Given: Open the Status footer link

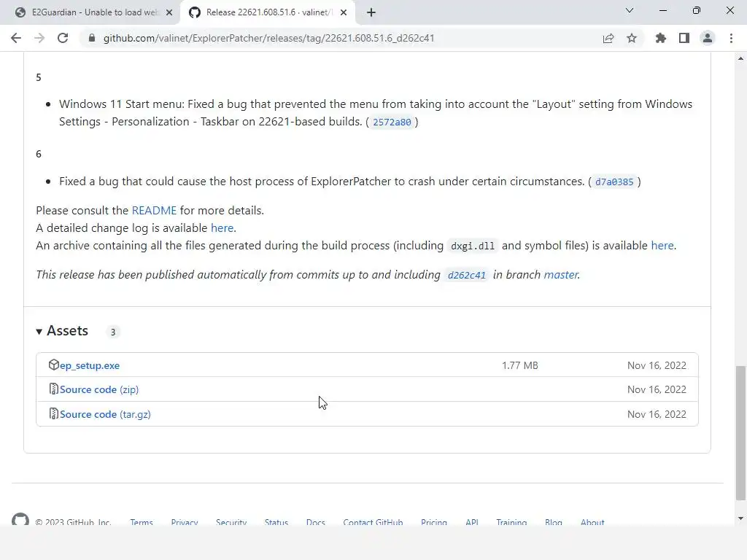Looking at the screenshot, I should [x=276, y=522].
